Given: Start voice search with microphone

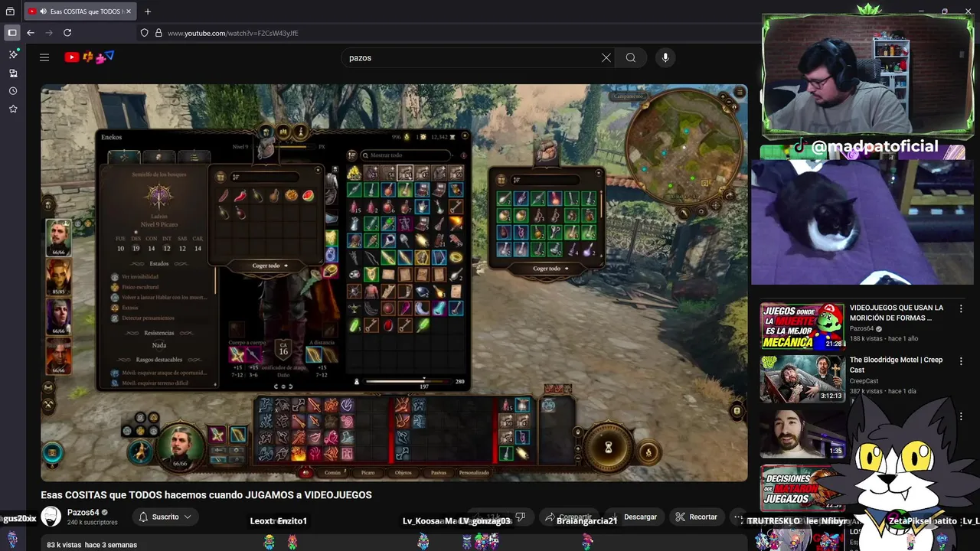Looking at the screenshot, I should tap(665, 57).
